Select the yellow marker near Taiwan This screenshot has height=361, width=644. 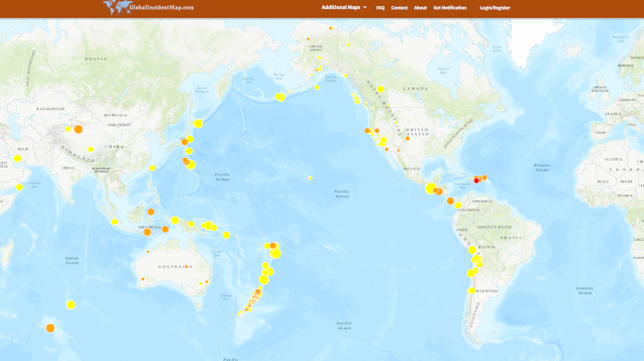coord(153,168)
